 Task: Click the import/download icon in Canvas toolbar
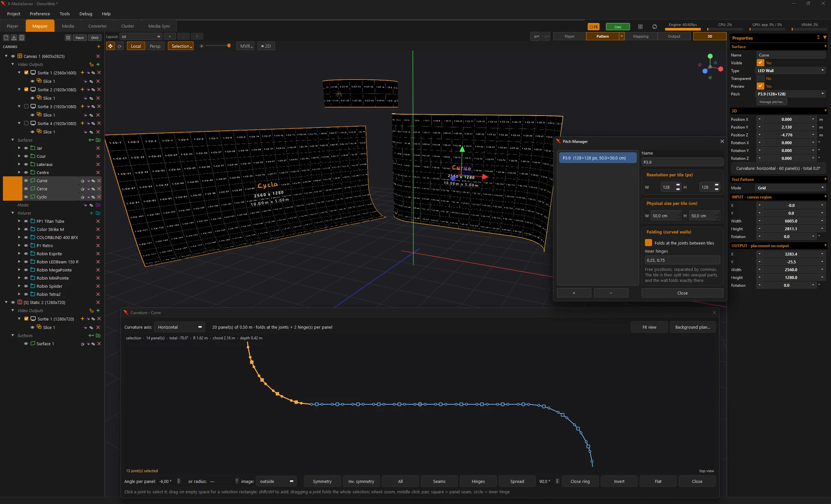(14, 37)
